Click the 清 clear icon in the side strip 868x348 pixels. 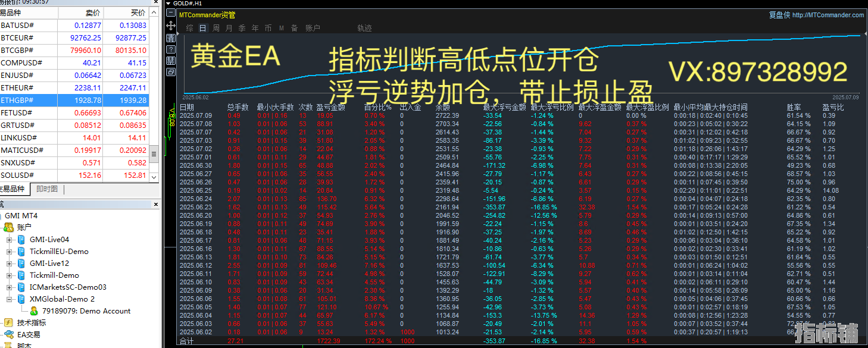[170, 37]
